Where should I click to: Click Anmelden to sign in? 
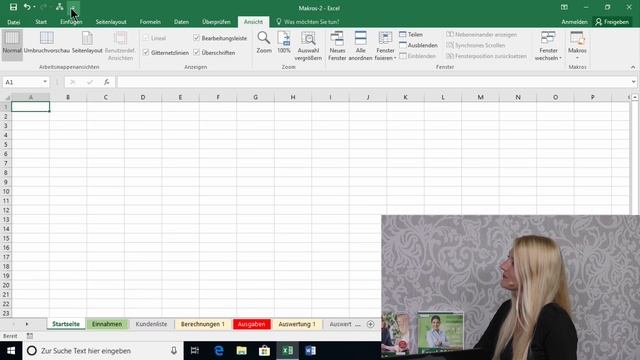coord(574,22)
